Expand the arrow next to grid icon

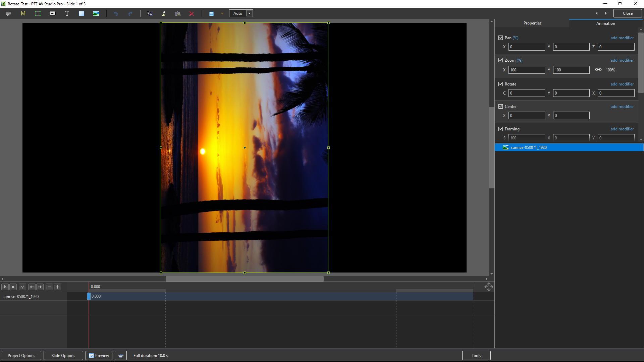tap(222, 14)
